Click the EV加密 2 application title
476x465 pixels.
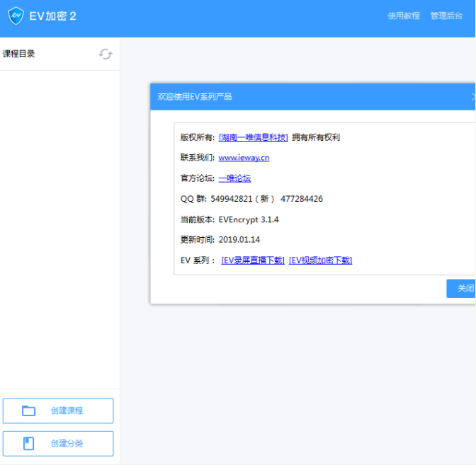click(52, 16)
